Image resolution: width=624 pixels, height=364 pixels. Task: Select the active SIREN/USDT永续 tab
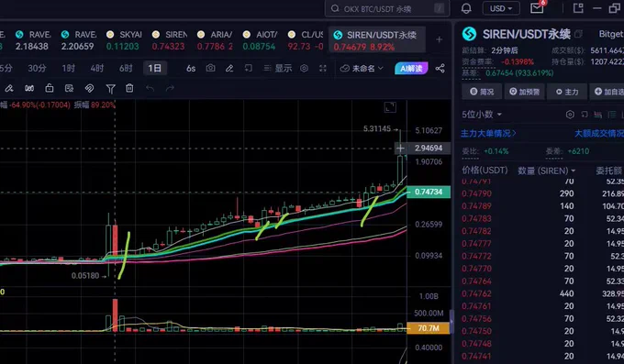pyautogui.click(x=377, y=40)
